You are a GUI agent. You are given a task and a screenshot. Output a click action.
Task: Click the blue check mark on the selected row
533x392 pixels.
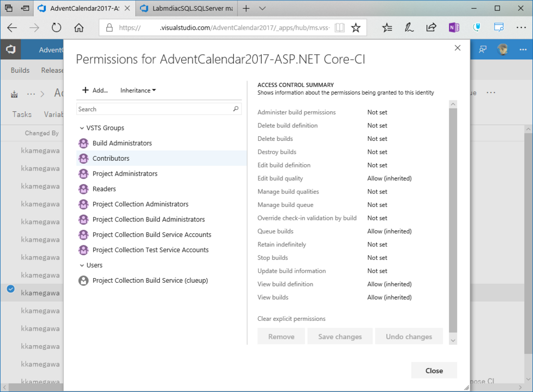(10, 289)
